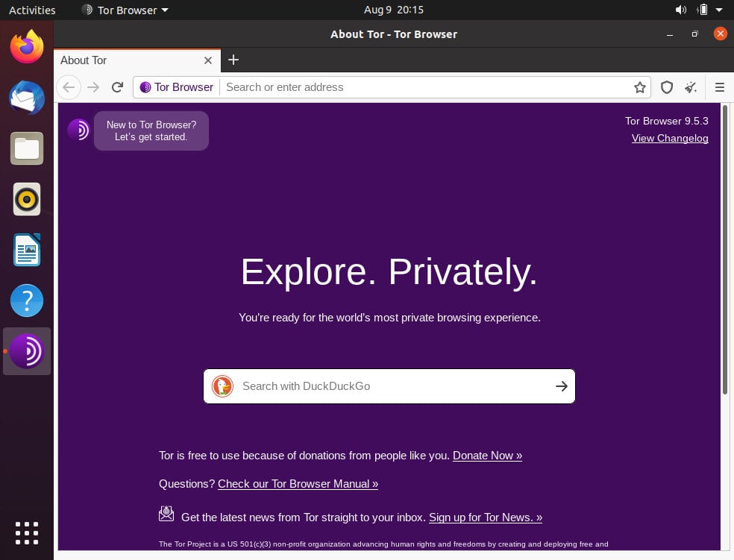Submit DuckDuckGo search with arrow
The image size is (734, 560).
tap(561, 386)
